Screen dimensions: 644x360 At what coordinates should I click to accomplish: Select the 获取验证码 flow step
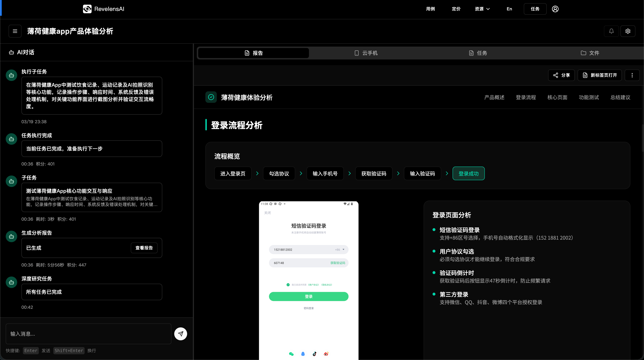pos(374,174)
